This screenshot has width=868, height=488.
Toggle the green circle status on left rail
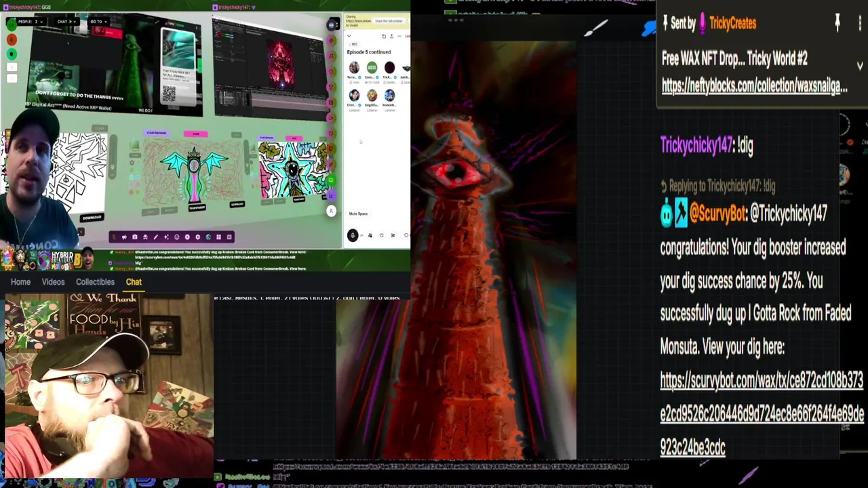[x=12, y=24]
